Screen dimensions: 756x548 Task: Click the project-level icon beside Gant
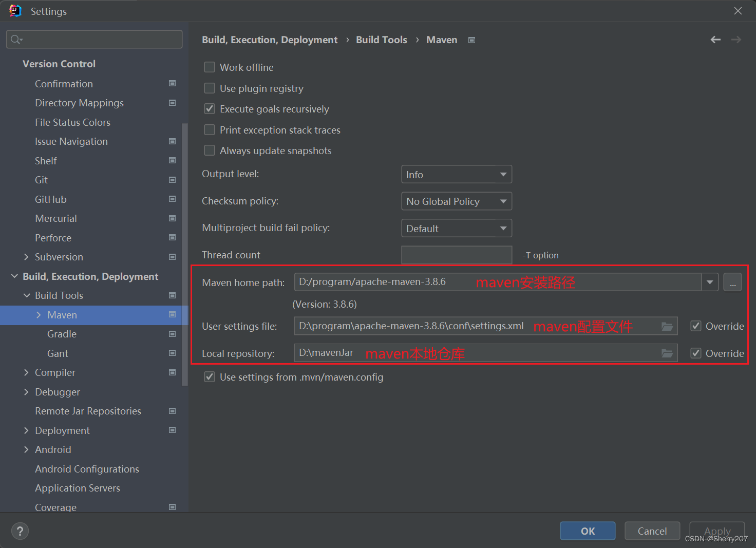[173, 353]
